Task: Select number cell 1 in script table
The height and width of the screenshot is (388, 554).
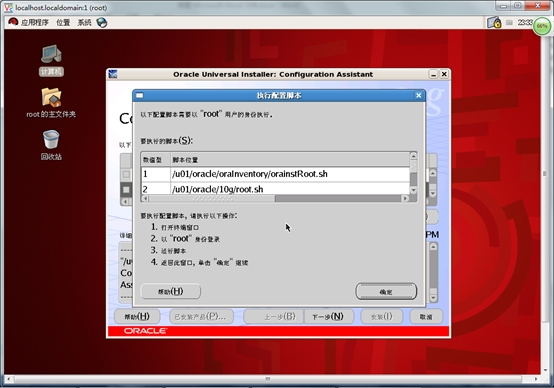Action: click(156, 174)
